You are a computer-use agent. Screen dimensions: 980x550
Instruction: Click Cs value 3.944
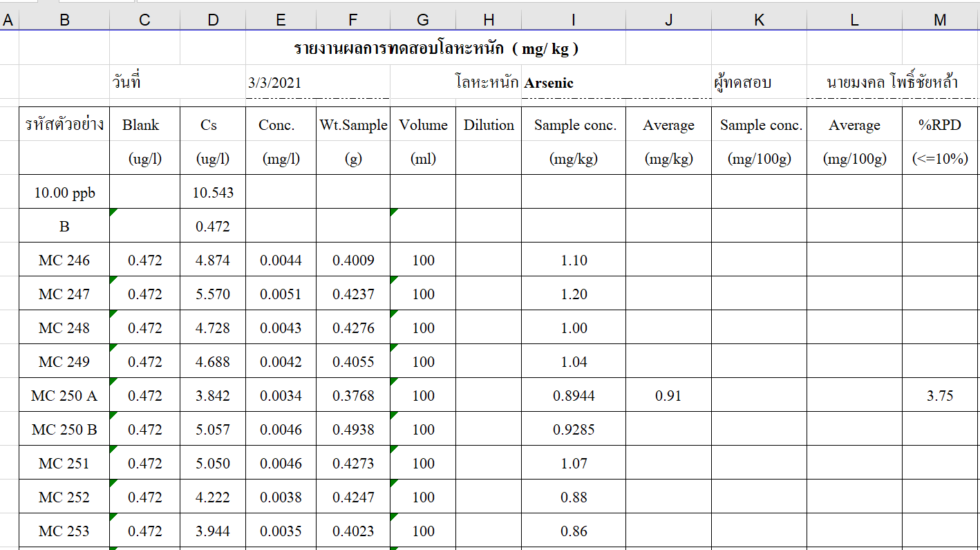click(x=213, y=531)
